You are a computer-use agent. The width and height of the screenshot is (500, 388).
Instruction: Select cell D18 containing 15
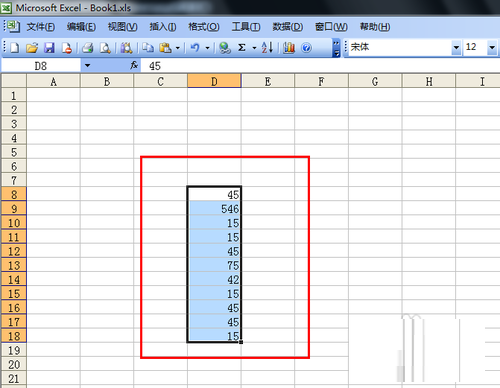pyautogui.click(x=214, y=336)
